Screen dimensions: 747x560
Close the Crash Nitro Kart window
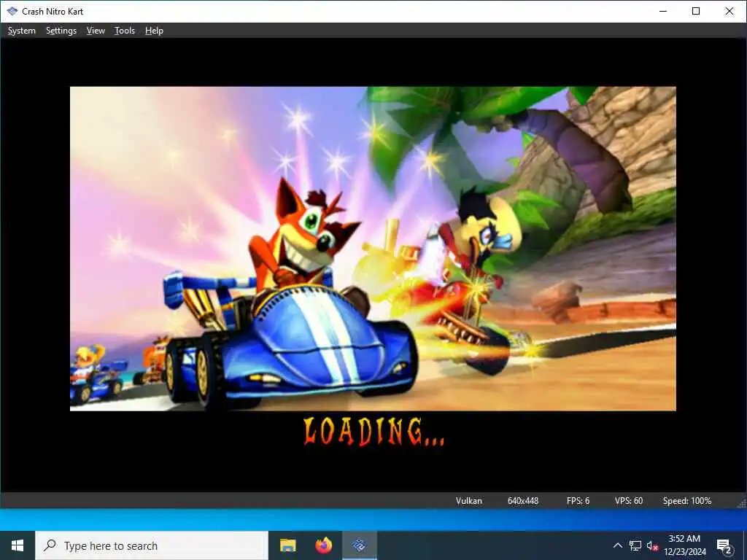pos(729,11)
